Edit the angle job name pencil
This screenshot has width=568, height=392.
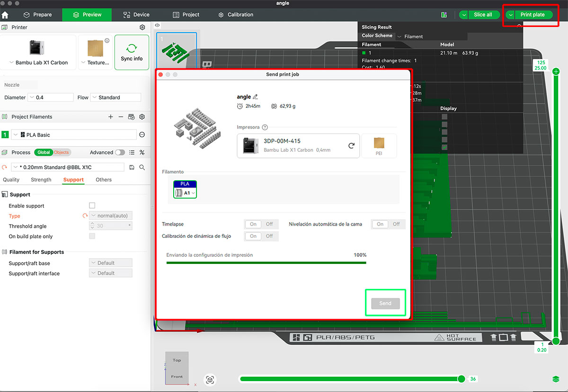click(x=256, y=97)
